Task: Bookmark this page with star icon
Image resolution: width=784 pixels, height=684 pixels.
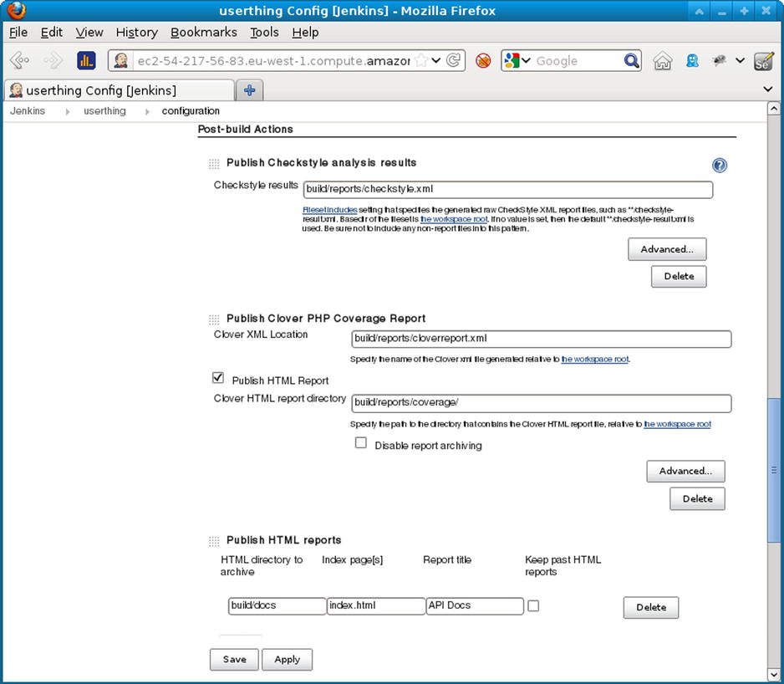Action: 421,60
